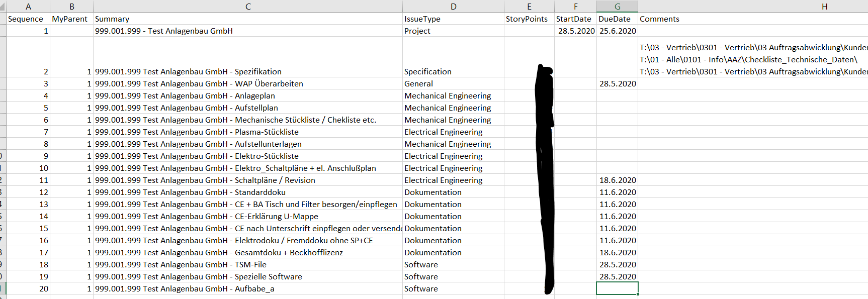Click sequence number '20' in column A

(28, 288)
